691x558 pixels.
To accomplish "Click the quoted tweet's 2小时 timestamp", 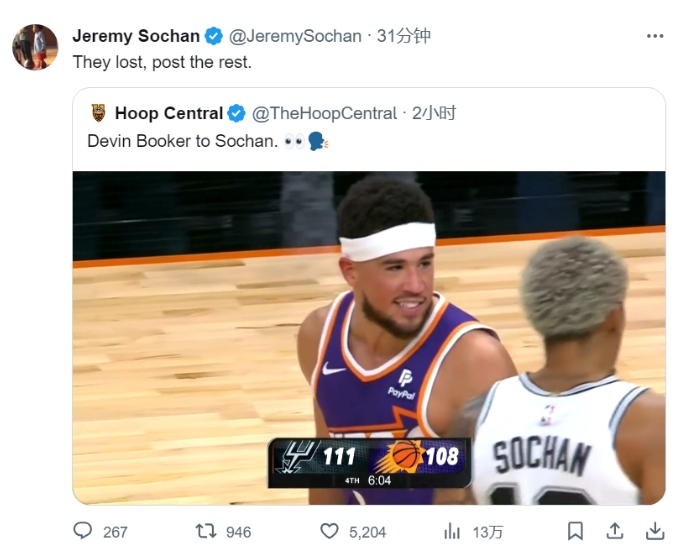I will click(x=435, y=113).
